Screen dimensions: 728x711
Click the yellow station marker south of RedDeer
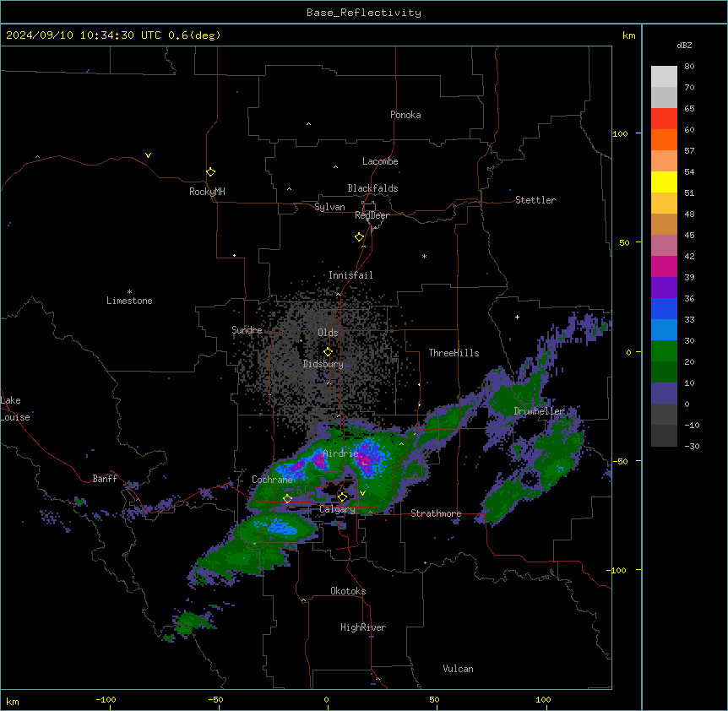point(360,237)
